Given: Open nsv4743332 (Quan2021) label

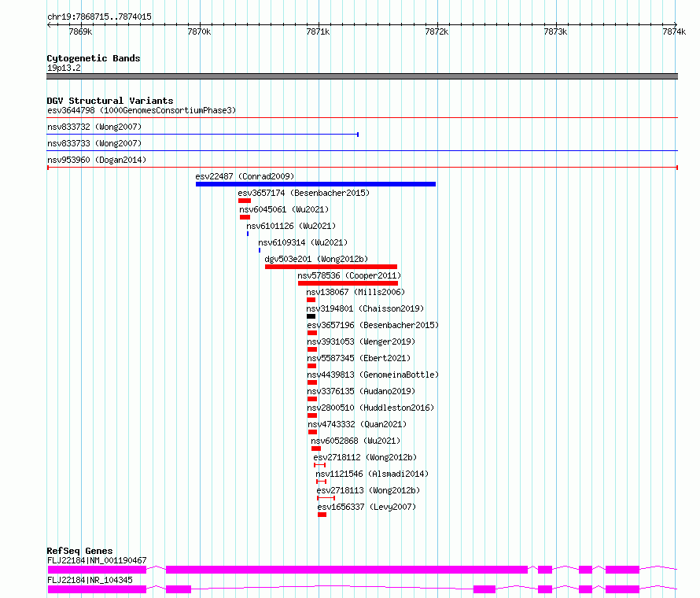Looking at the screenshot, I should pos(357,424).
